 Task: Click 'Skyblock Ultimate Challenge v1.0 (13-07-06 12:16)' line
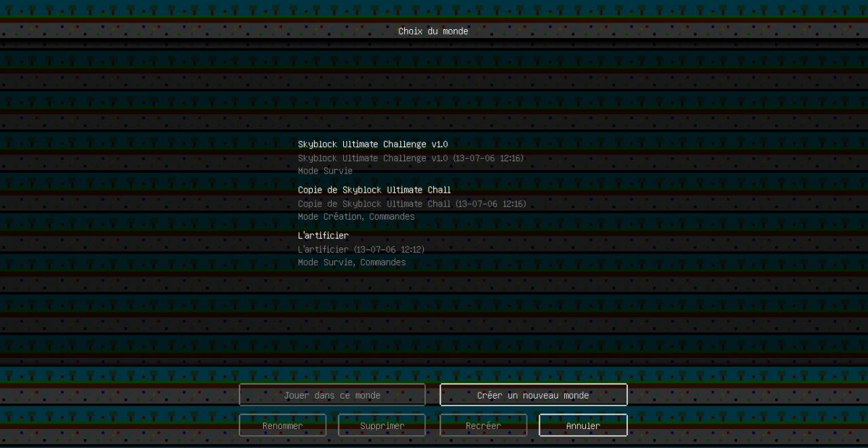[x=411, y=158]
